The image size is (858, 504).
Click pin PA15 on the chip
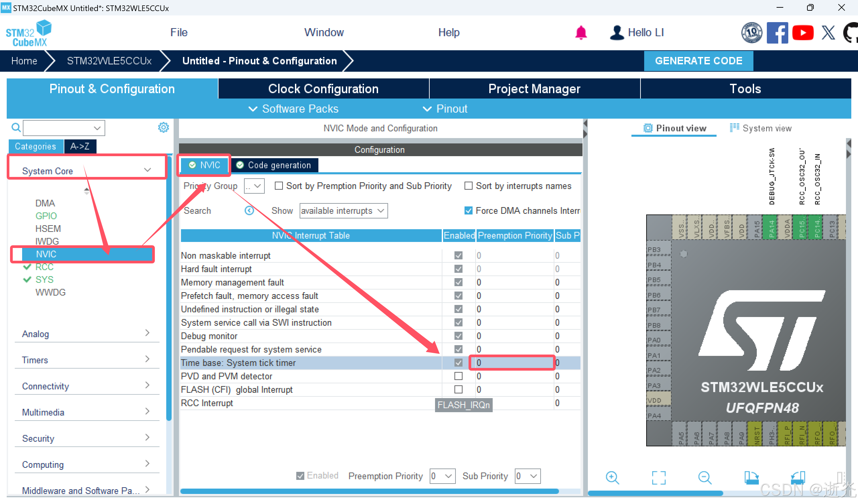pos(754,227)
